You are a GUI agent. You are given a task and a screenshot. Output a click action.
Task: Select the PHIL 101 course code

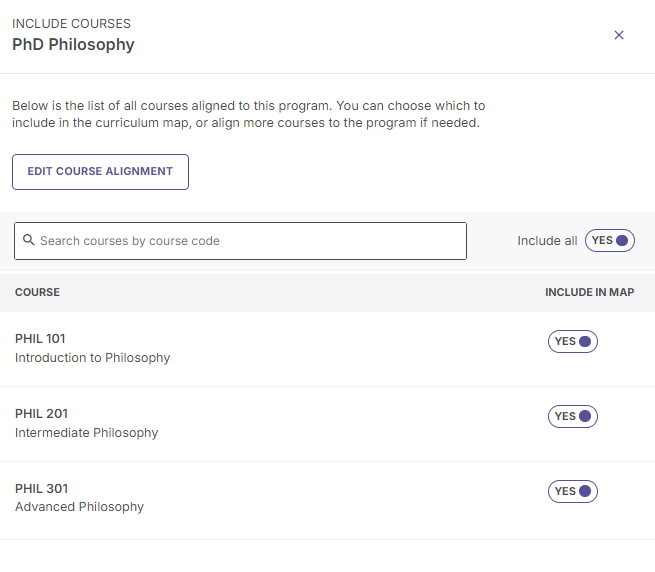click(x=40, y=338)
